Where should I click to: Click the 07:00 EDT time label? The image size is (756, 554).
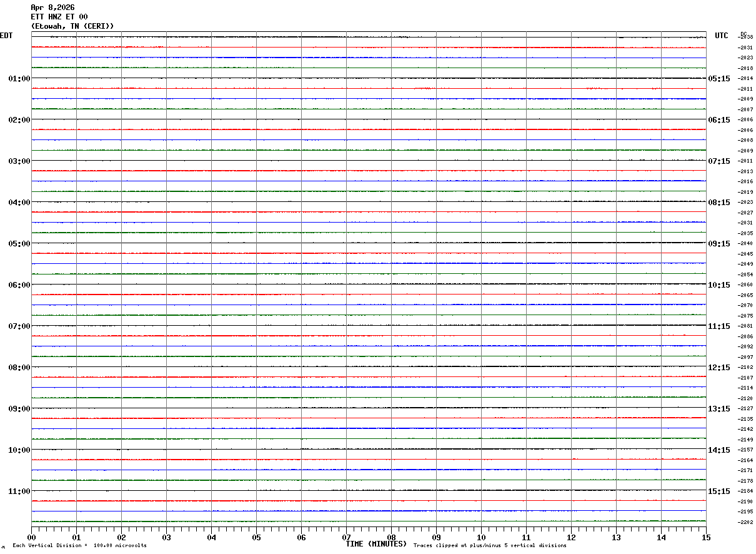19,326
